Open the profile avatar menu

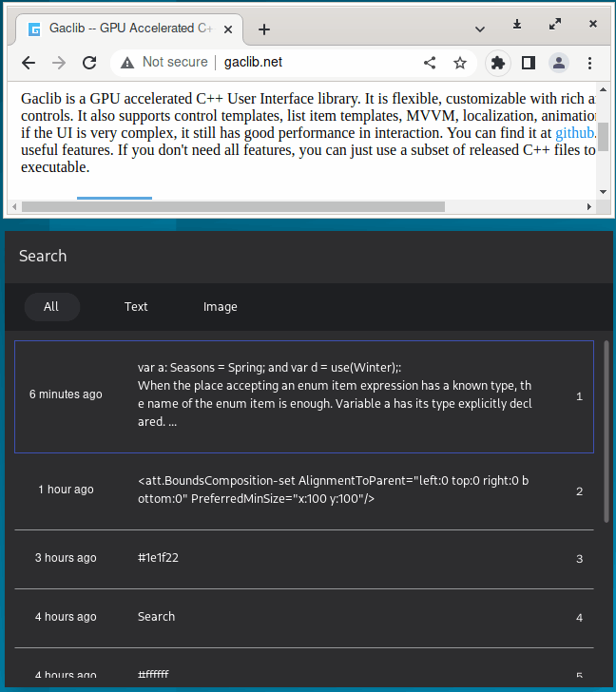pyautogui.click(x=559, y=63)
